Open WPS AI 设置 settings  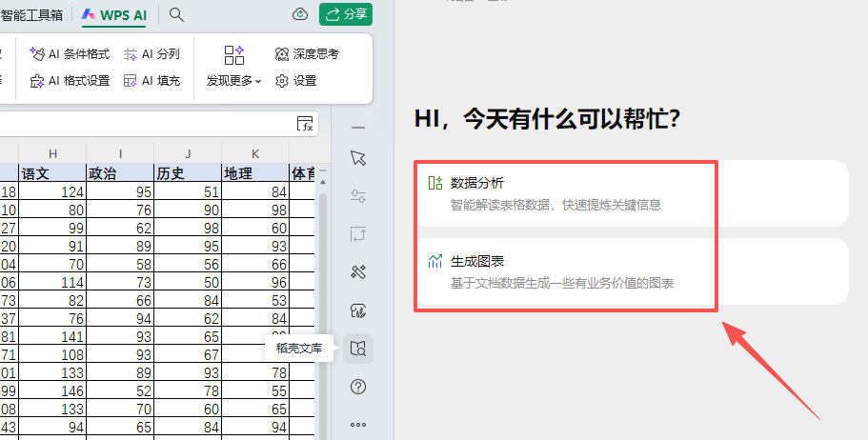click(296, 81)
